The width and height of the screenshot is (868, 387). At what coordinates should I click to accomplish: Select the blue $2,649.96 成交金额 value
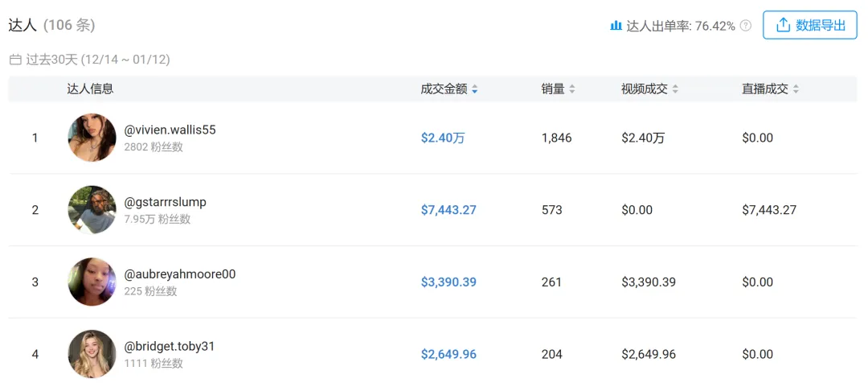coord(448,354)
